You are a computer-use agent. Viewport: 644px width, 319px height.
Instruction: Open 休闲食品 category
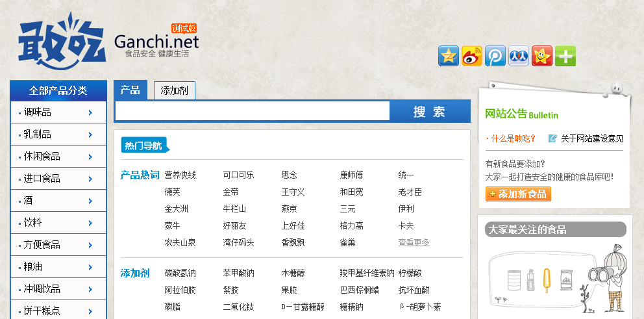click(x=42, y=157)
